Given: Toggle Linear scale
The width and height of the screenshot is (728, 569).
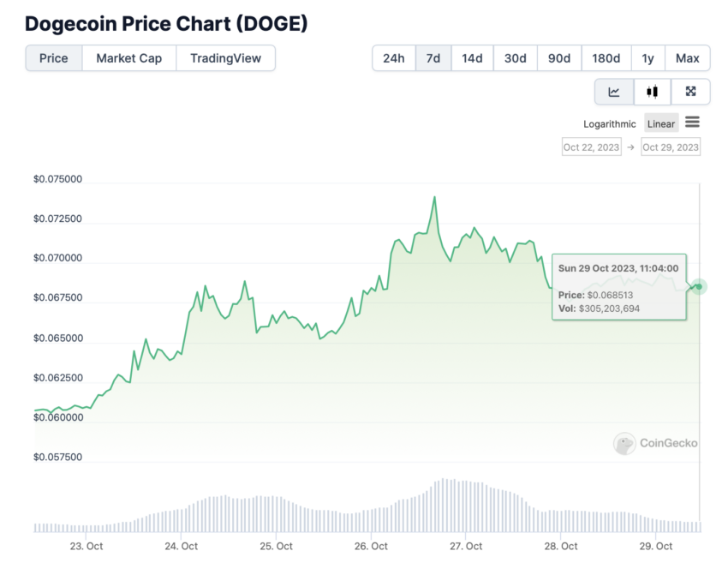Looking at the screenshot, I should point(661,123).
